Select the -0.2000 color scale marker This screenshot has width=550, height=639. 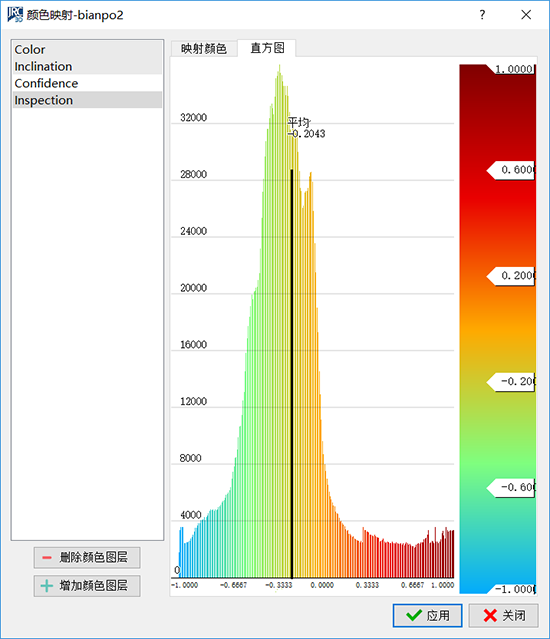point(511,382)
